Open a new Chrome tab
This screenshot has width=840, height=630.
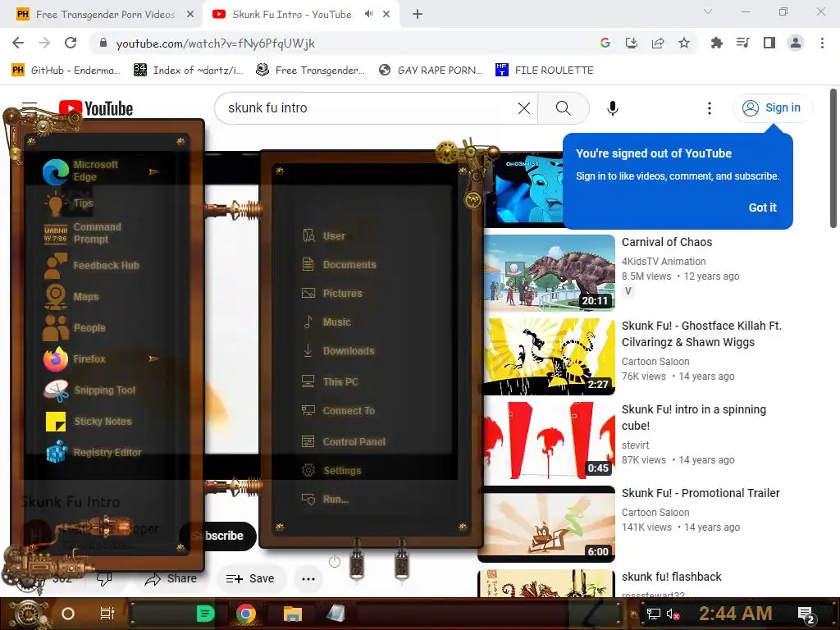coord(418,15)
